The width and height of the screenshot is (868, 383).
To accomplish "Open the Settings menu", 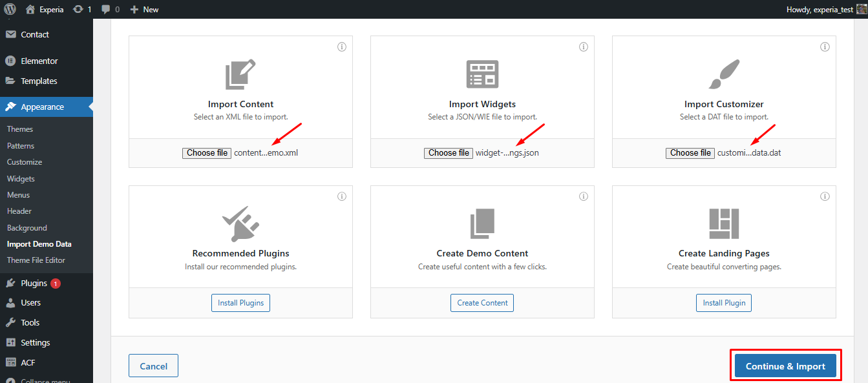I will [35, 342].
